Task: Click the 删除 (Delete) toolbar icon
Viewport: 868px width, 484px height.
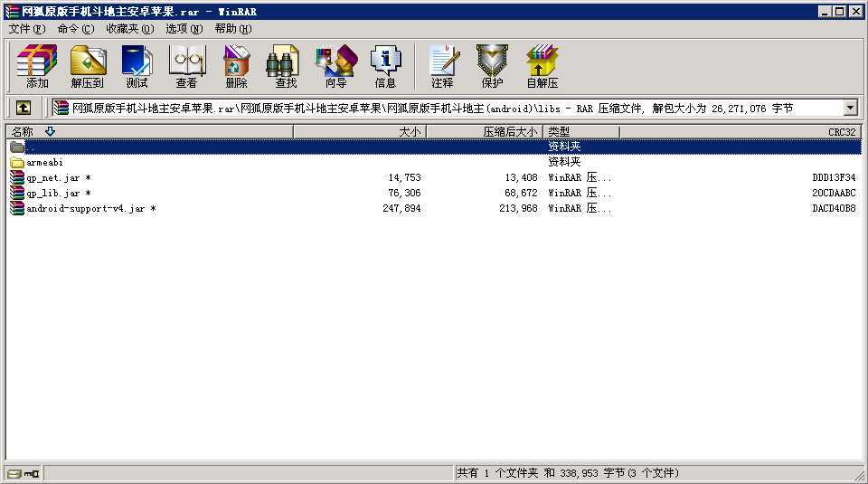Action: pos(236,67)
